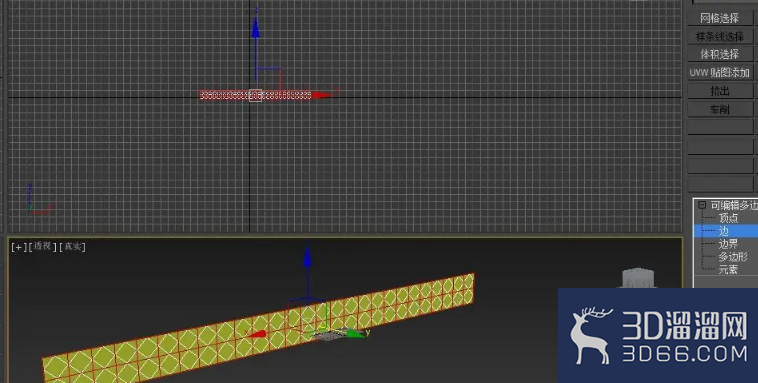
Task: Select 可编辑多边形 in the modifier stack
Action: 734,205
